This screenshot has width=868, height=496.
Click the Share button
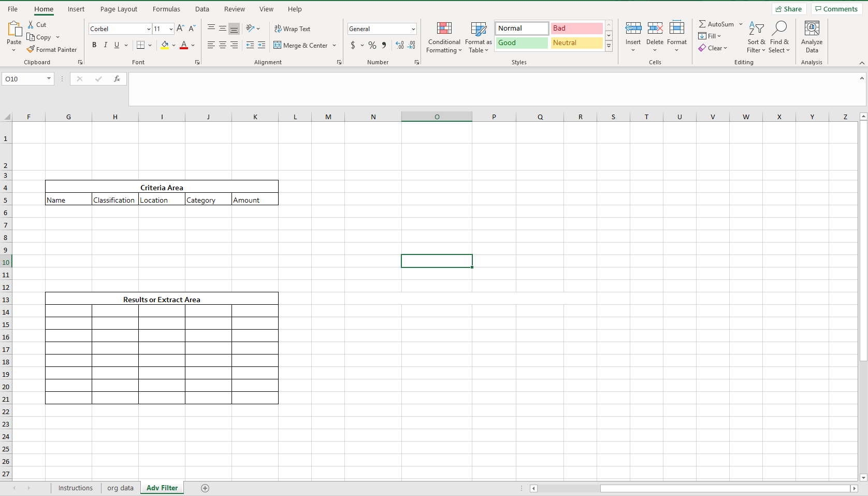pos(789,9)
